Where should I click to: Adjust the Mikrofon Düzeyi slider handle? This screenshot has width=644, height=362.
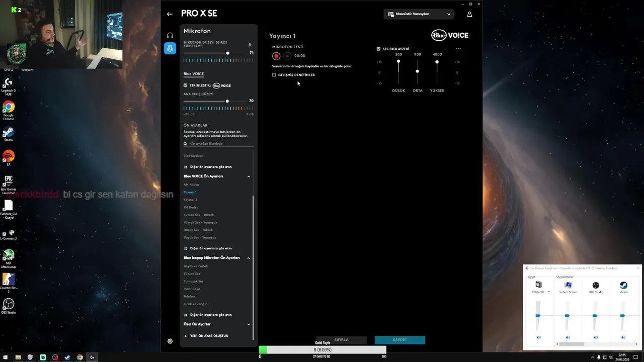pyautogui.click(x=227, y=53)
